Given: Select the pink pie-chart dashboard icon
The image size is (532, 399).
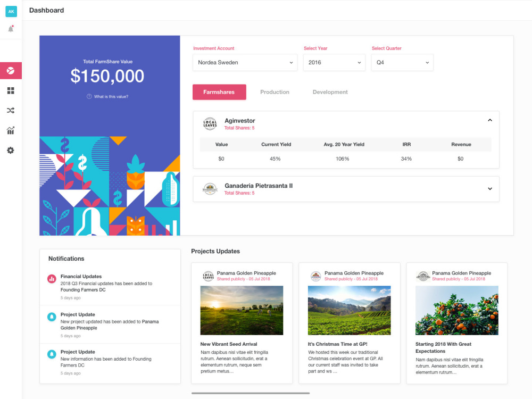Looking at the screenshot, I should click(x=11, y=70).
